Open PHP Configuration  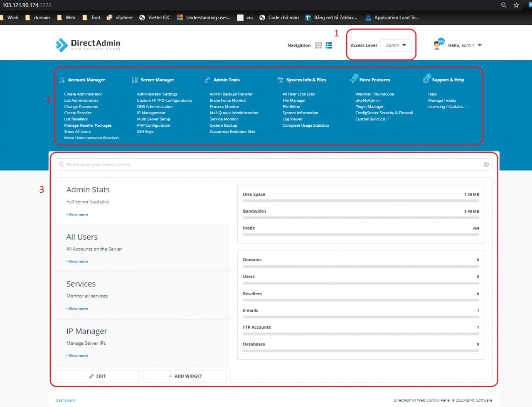(154, 125)
